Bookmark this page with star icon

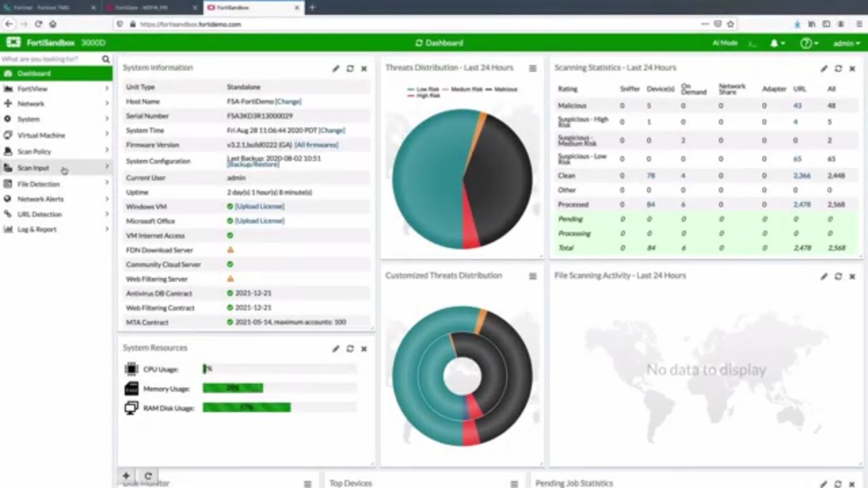click(730, 24)
